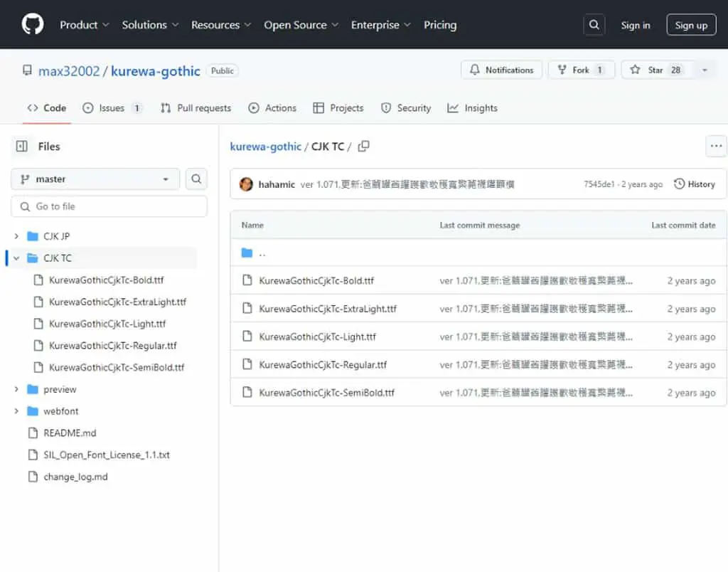The image size is (728, 572).
Task: Click the hahamic author name
Action: tap(277, 184)
